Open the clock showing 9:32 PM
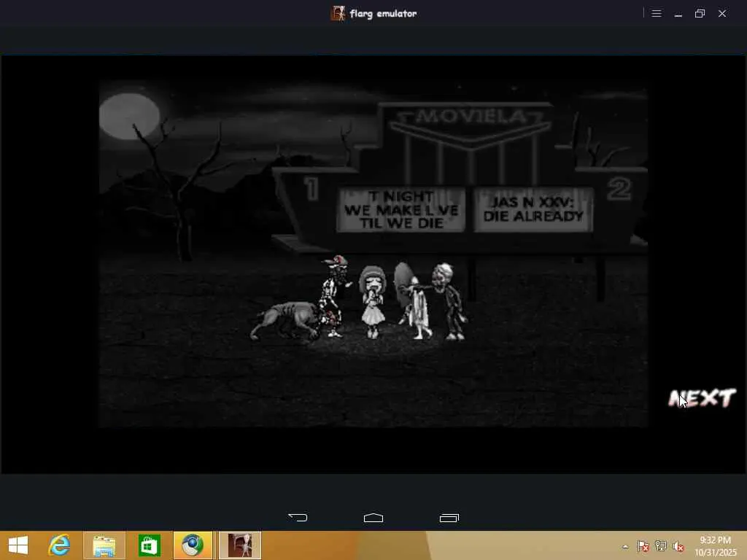This screenshot has width=747, height=560. 715,545
